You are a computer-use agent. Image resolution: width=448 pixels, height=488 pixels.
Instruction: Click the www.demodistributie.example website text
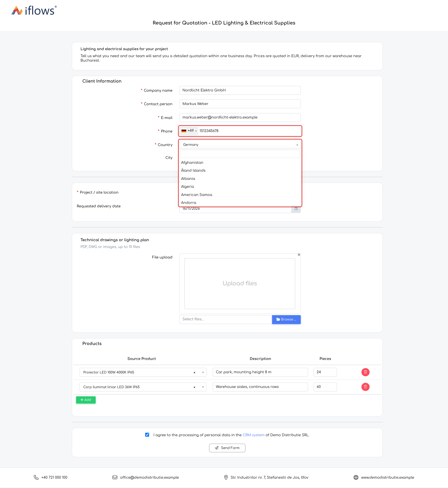click(x=387, y=477)
